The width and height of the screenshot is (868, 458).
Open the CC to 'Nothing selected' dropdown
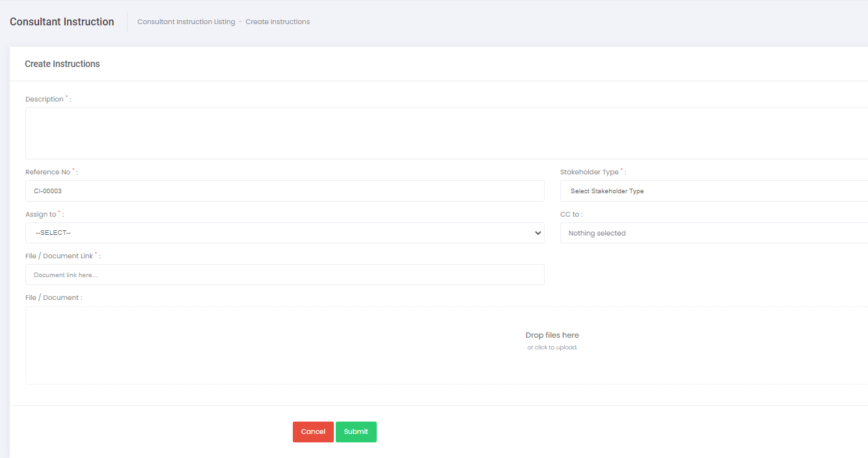(x=712, y=233)
